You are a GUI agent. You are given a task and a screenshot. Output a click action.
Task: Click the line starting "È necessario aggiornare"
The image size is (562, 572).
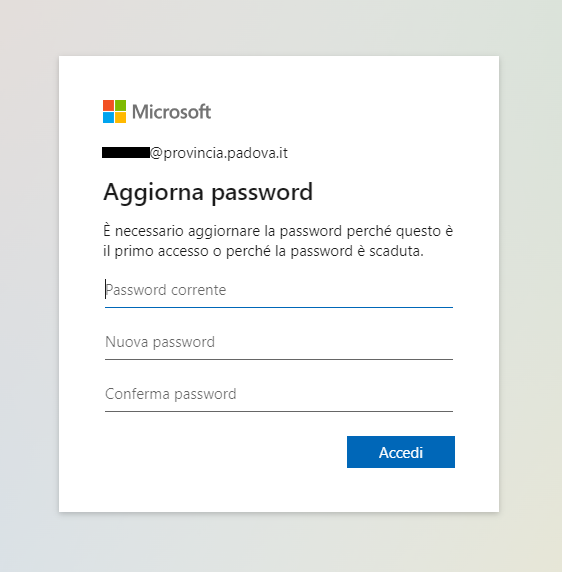[278, 231]
